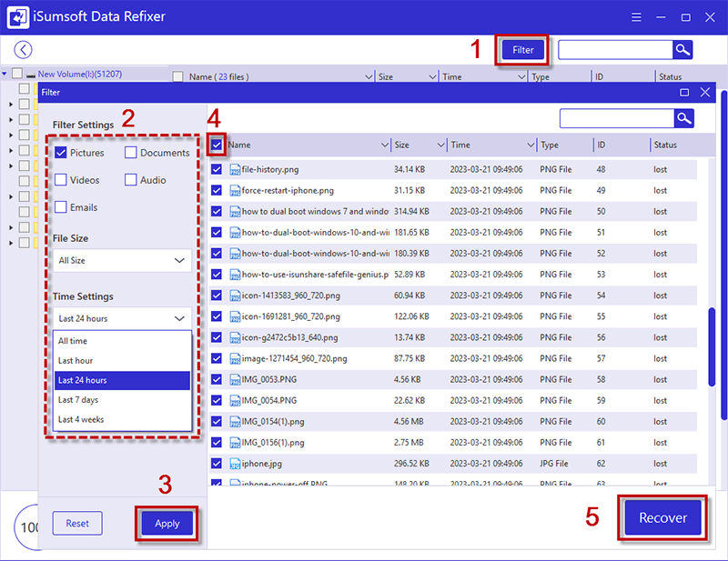Uncheck the IMG_0156(1).png checkbox

pyautogui.click(x=217, y=442)
